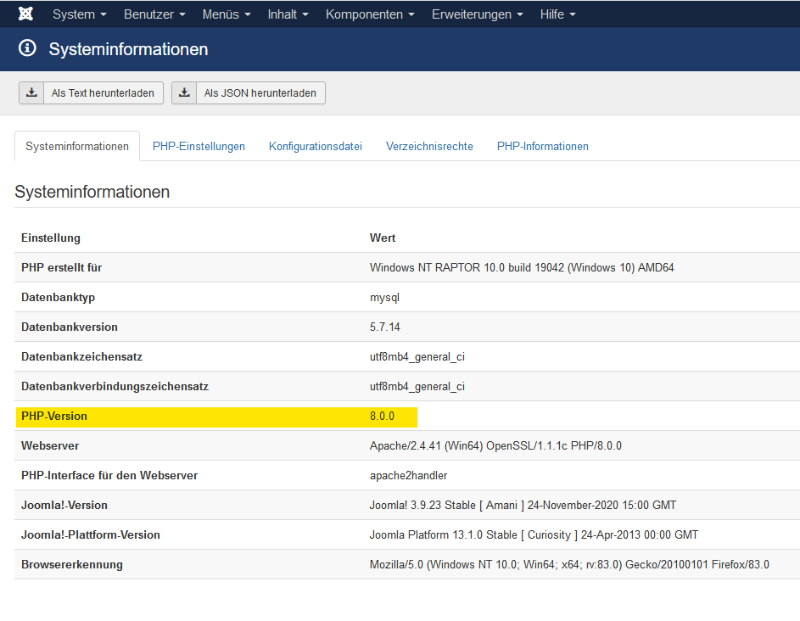Switch to the Verzeichnisrechte tab
Screen dimensions: 800x621
tap(430, 146)
